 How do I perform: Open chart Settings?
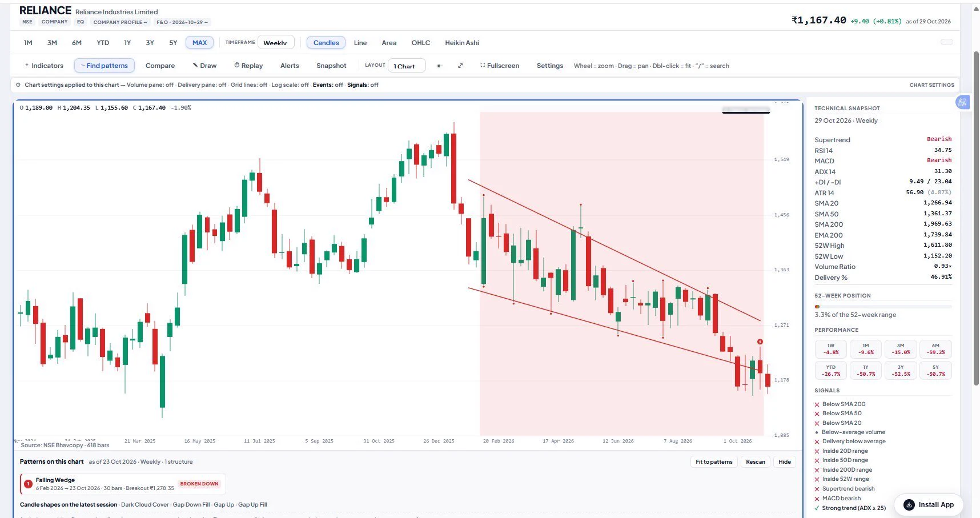[549, 66]
